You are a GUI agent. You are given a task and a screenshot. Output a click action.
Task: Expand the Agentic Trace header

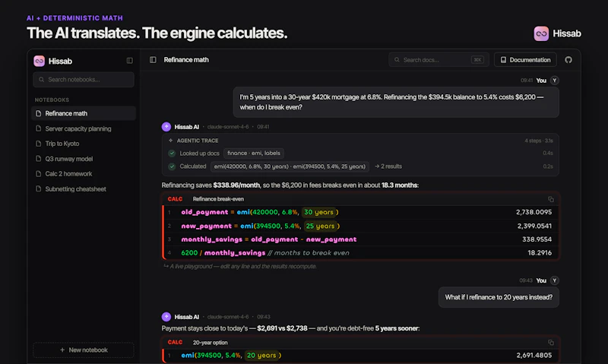point(360,141)
